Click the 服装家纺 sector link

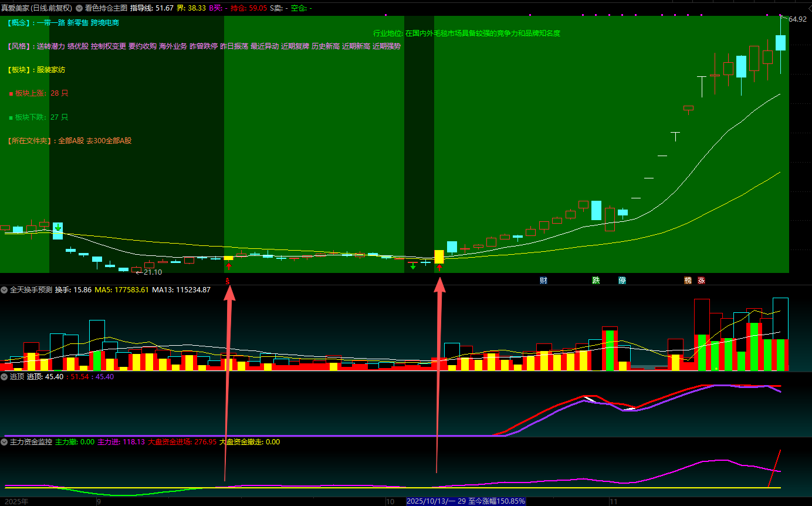(x=50, y=70)
